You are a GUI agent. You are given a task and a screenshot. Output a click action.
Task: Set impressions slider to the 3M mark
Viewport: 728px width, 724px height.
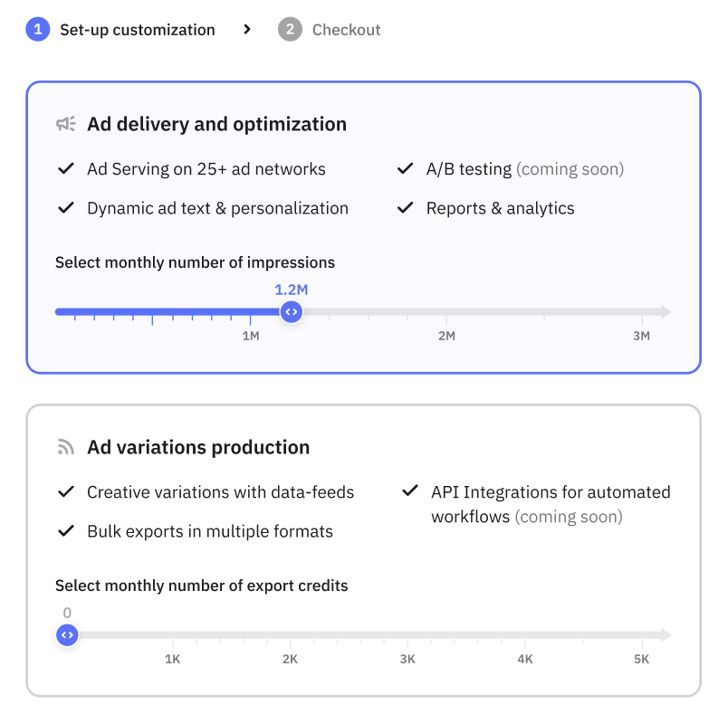tap(642, 312)
